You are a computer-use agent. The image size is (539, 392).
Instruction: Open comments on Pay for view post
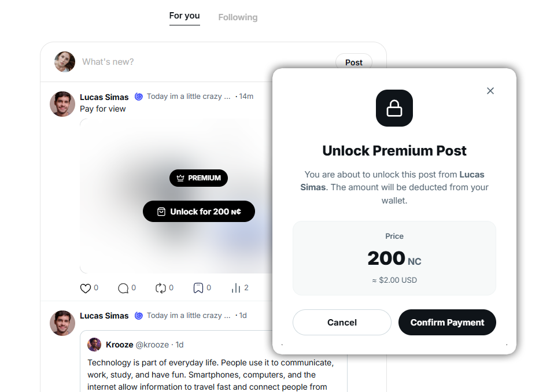click(123, 289)
